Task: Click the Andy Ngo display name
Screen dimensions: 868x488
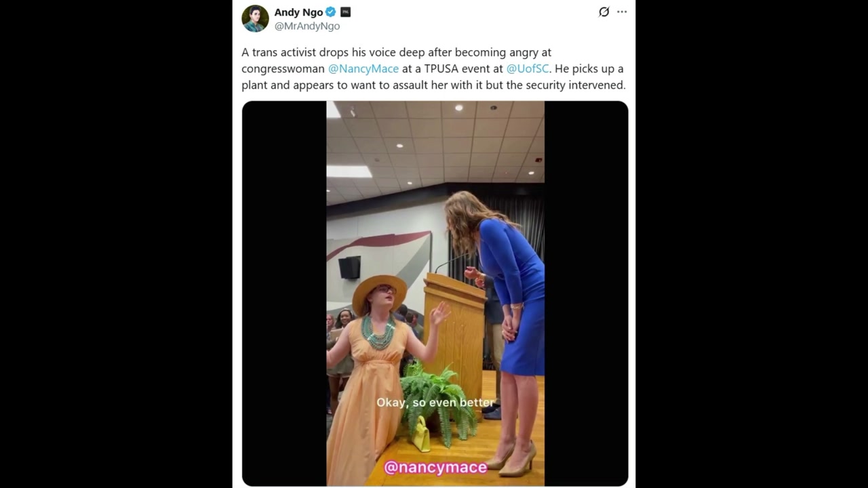Action: (x=298, y=12)
